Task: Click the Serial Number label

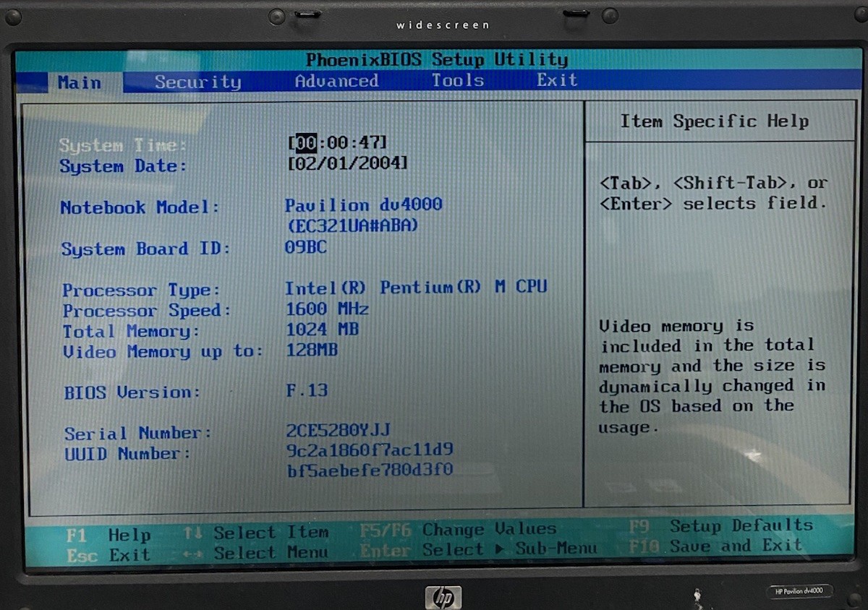Action: (x=137, y=433)
